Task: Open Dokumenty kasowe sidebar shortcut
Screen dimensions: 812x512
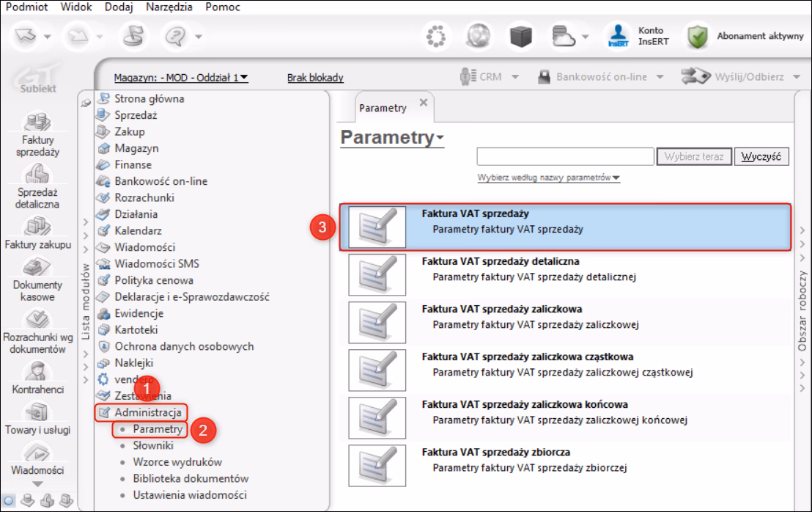Action: pos(37,279)
